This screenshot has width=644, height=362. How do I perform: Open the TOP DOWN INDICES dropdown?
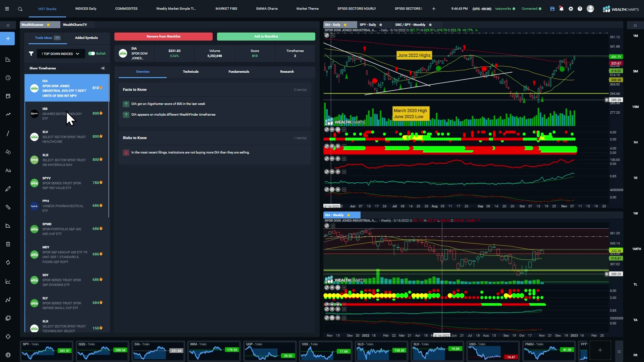pyautogui.click(x=60, y=54)
